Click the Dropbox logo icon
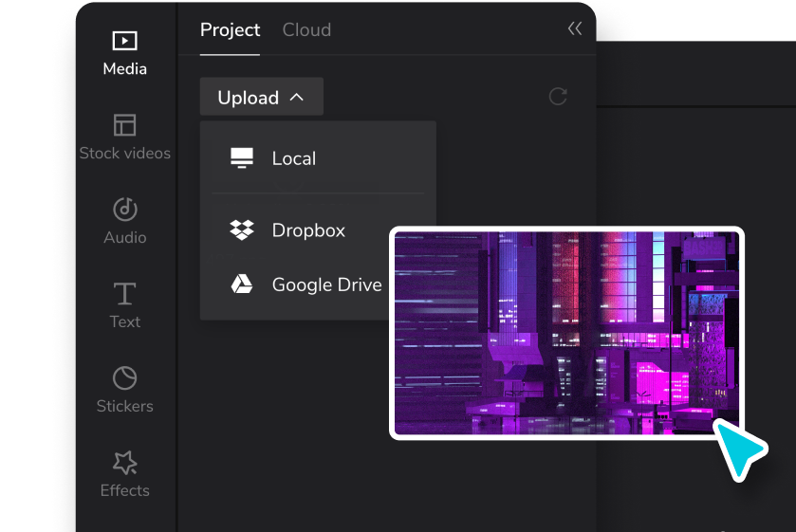 coord(242,229)
